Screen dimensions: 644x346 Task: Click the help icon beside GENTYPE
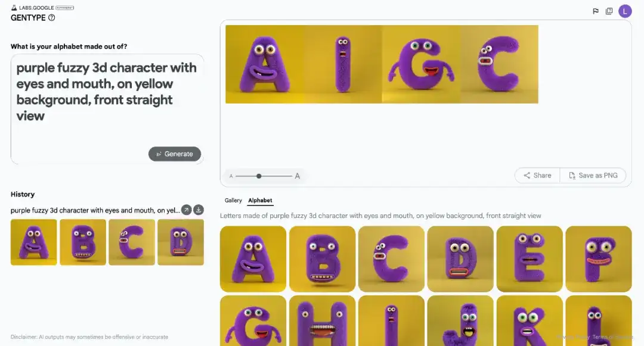(x=51, y=18)
